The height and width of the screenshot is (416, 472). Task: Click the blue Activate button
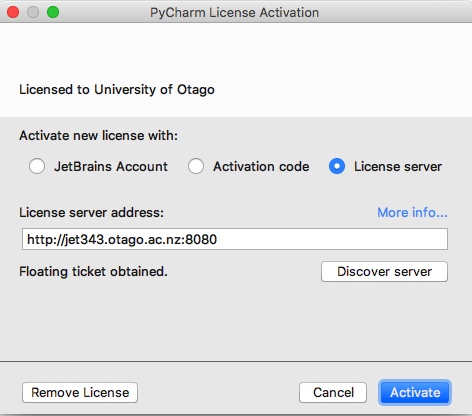point(415,392)
